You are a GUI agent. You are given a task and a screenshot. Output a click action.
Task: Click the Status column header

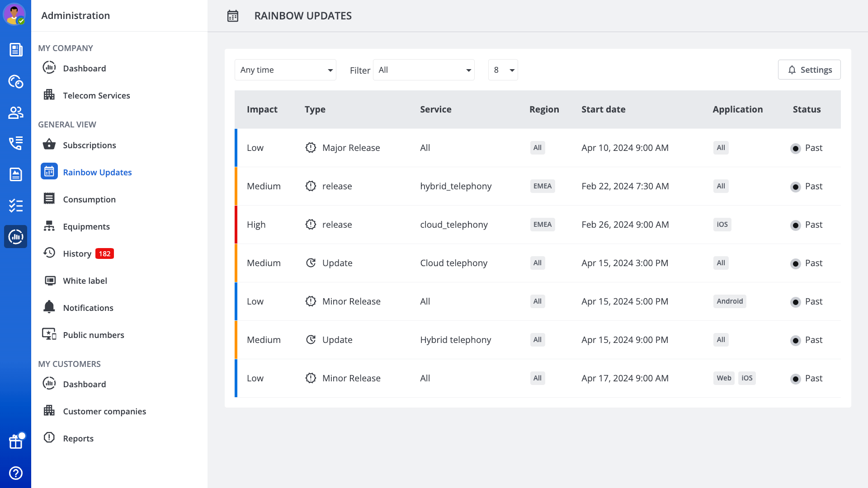click(x=807, y=109)
